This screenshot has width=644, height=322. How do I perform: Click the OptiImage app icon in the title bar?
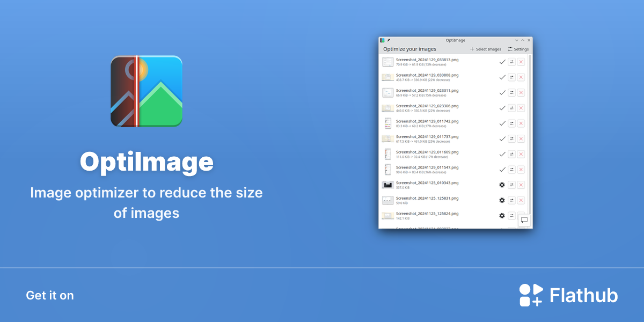[382, 40]
